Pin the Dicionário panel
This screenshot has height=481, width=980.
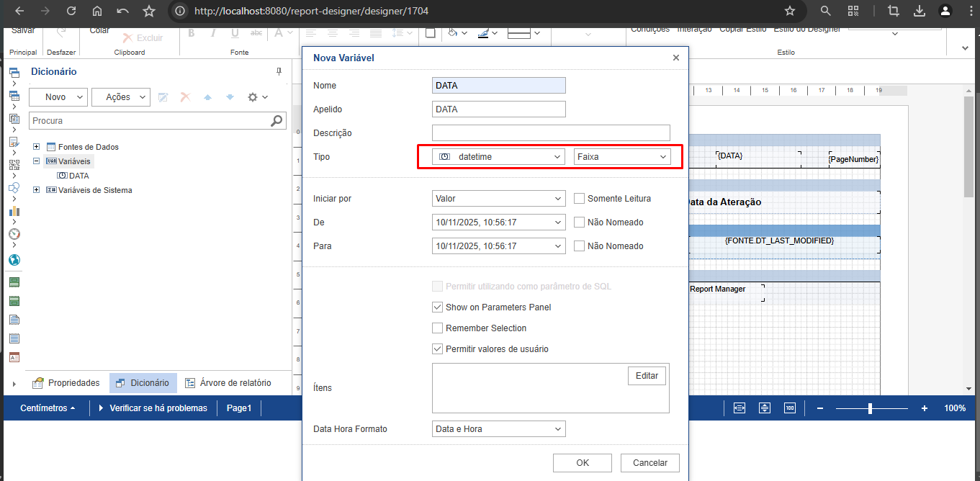pos(279,71)
